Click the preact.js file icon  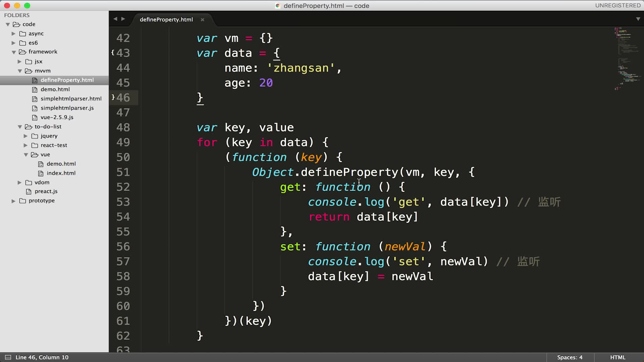click(x=29, y=191)
